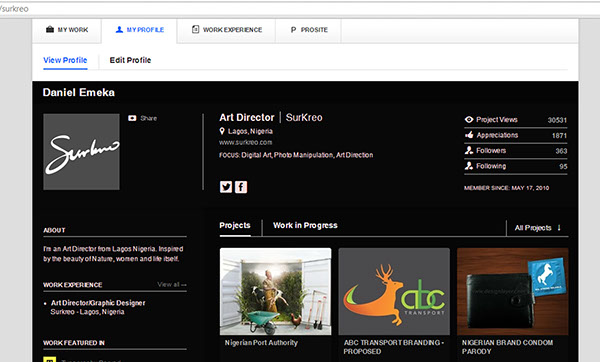Viewport: 600px width, 362px height.
Task: Click the browser address bar
Action: [300, 8]
